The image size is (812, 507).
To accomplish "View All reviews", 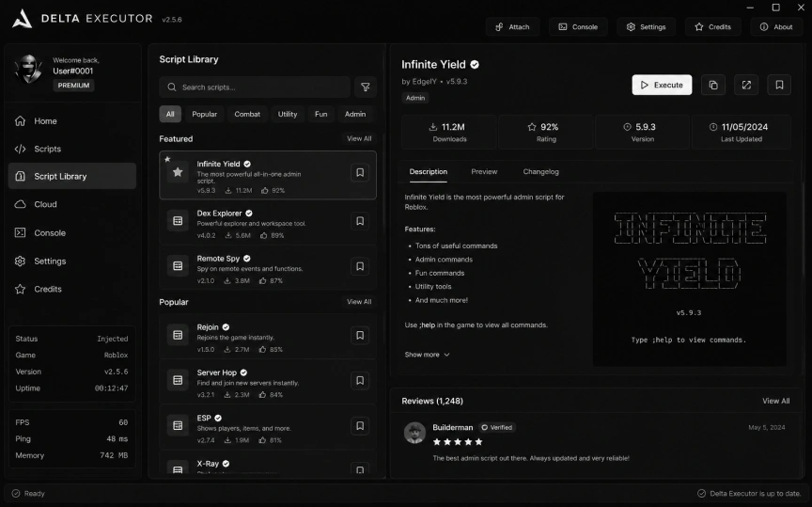I will tap(775, 401).
